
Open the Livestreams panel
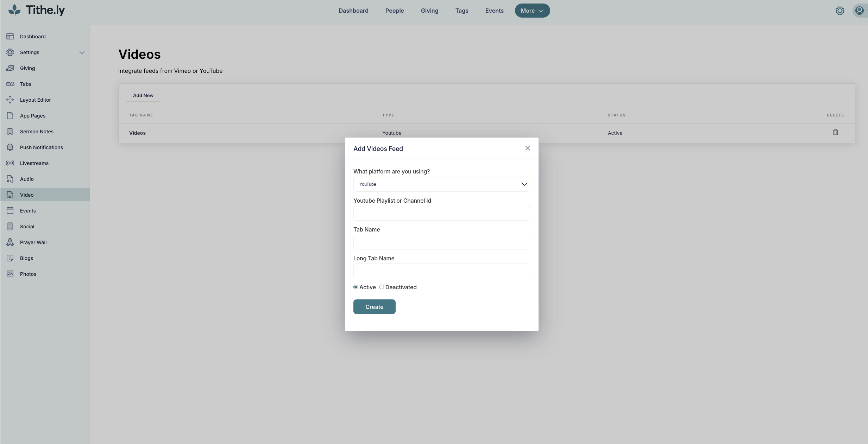pyautogui.click(x=34, y=163)
